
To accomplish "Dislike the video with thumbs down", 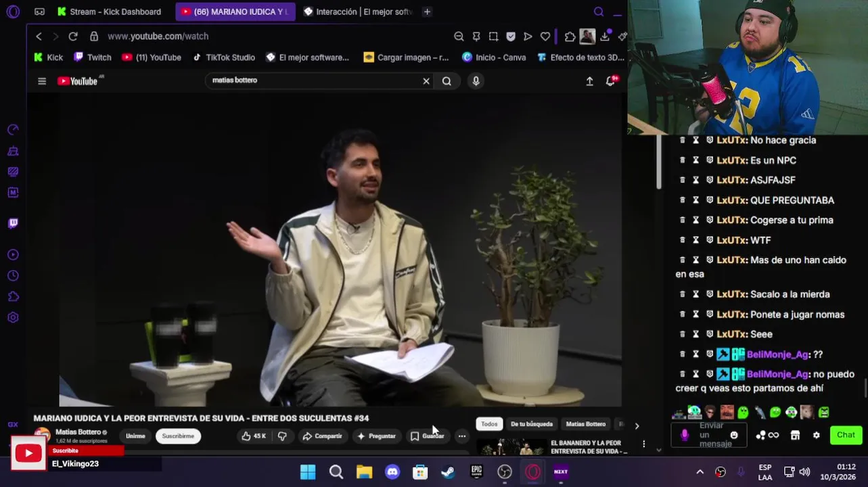I will (282, 436).
